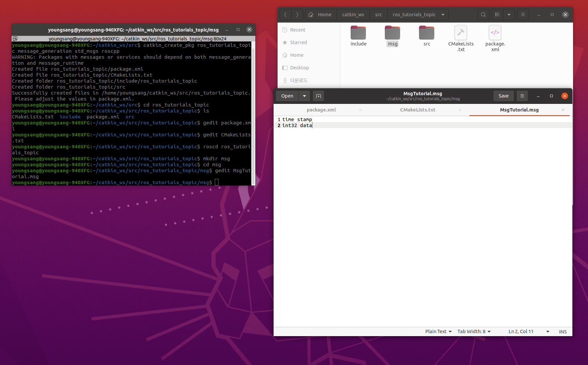Open view options dropdown in file manager

(x=509, y=15)
